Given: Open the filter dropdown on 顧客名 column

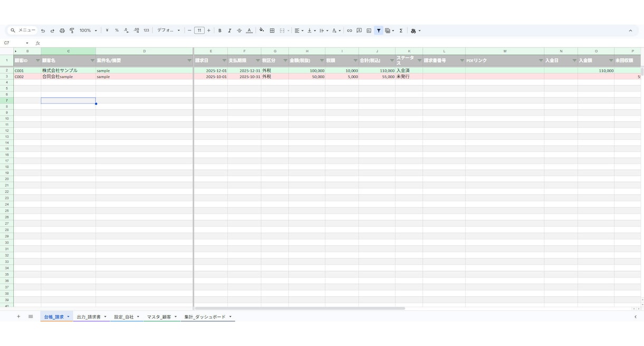Looking at the screenshot, I should pyautogui.click(x=92, y=61).
